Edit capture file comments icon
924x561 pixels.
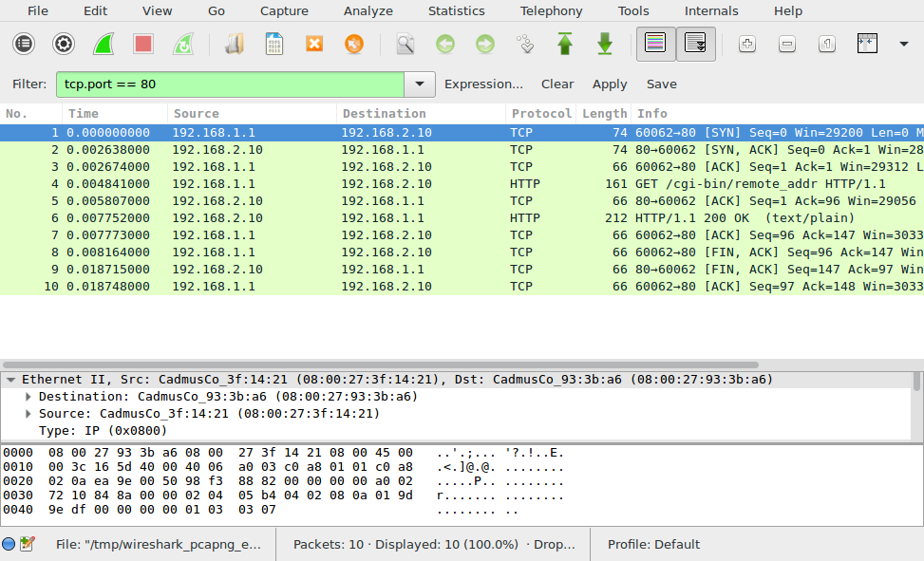click(28, 544)
